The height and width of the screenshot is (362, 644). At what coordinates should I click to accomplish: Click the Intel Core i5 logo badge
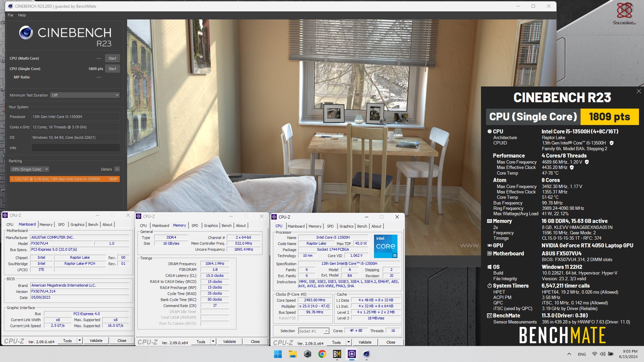coord(386,246)
